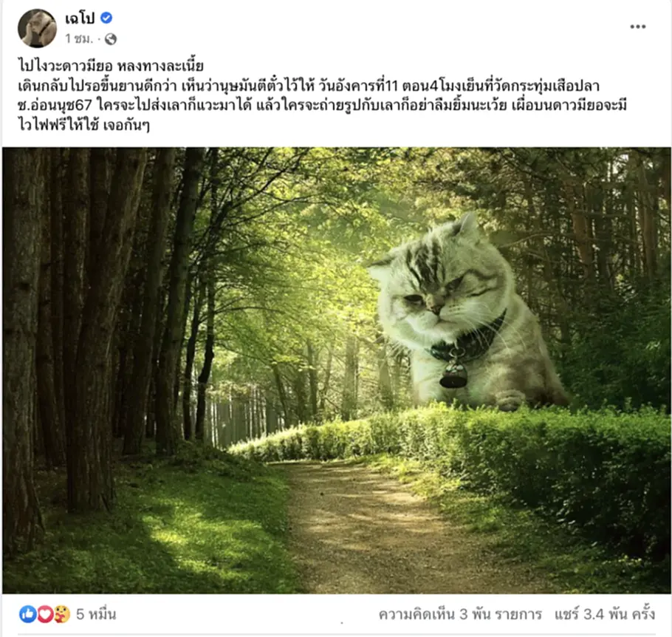Click the เฉโป profile avatar picture

tap(37, 28)
